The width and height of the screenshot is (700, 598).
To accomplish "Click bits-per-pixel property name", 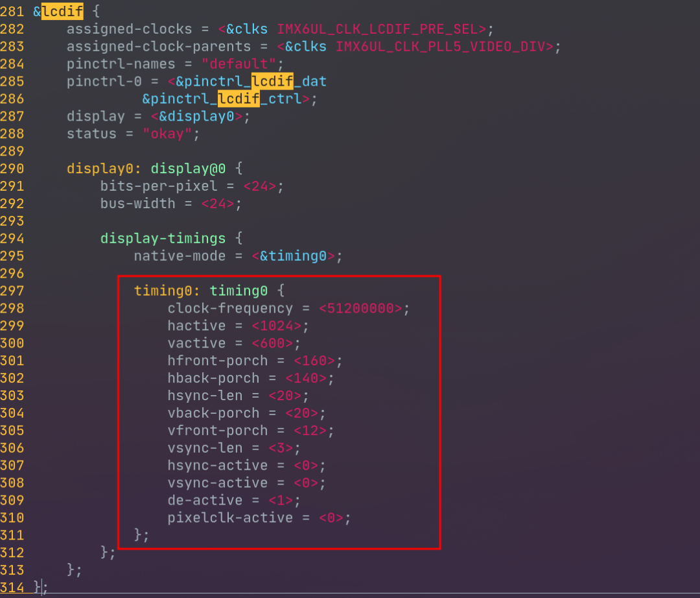I will coord(159,185).
